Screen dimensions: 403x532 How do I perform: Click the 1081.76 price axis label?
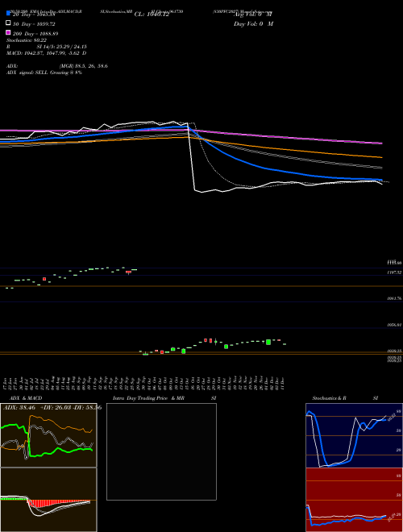394,298
